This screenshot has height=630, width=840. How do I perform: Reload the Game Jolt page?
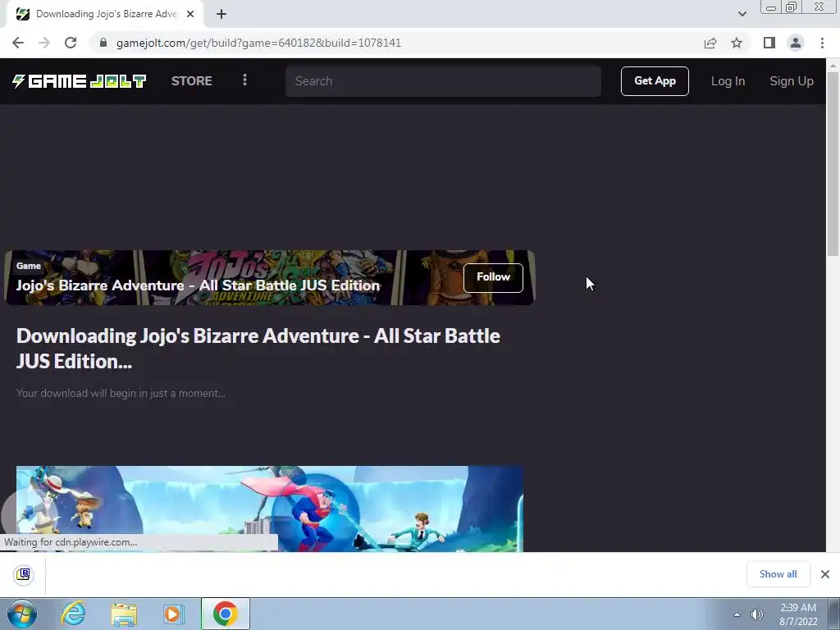coord(71,43)
